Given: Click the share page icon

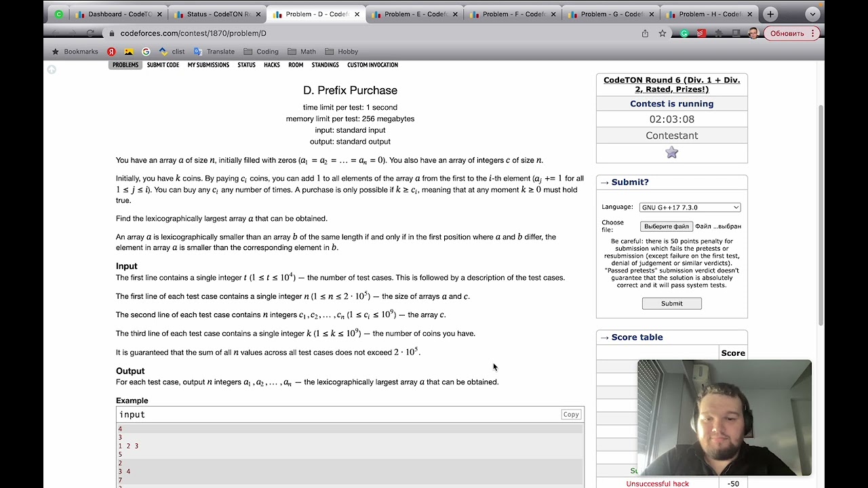Looking at the screenshot, I should (x=645, y=33).
